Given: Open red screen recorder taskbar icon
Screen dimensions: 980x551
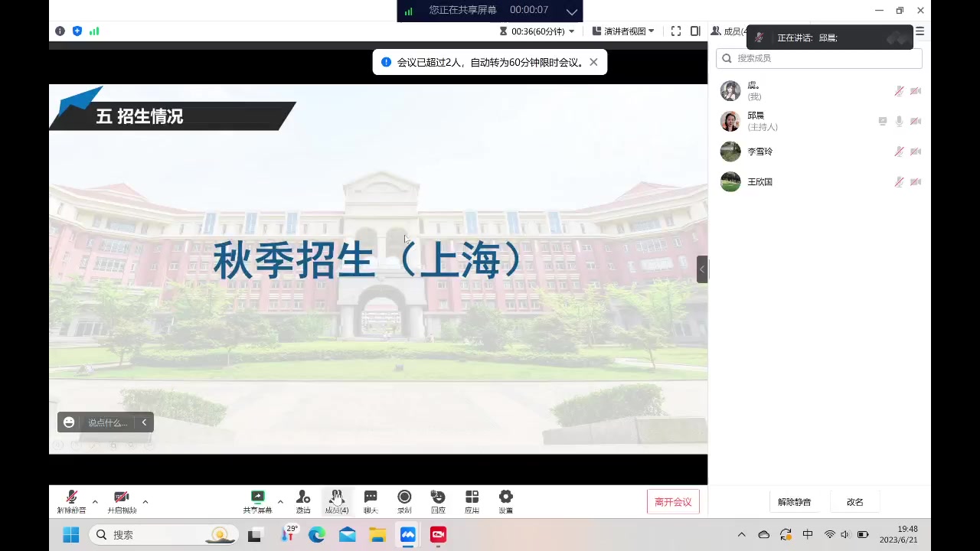Looking at the screenshot, I should 438,535.
